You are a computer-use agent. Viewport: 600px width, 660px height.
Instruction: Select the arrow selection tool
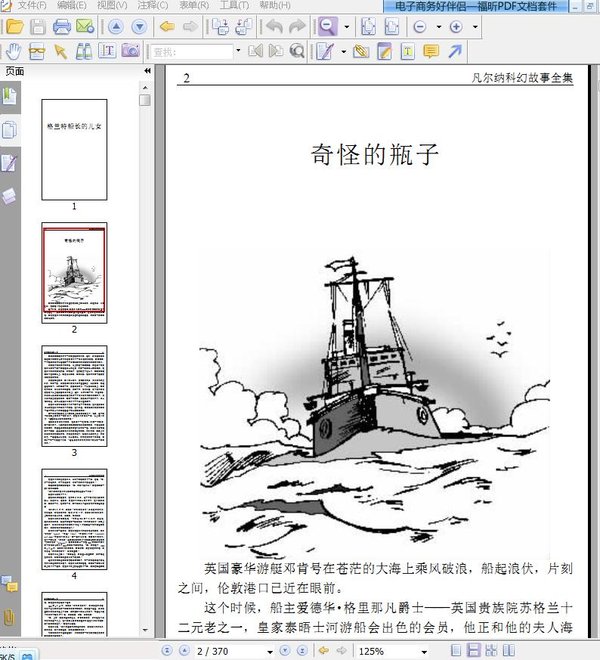61,51
